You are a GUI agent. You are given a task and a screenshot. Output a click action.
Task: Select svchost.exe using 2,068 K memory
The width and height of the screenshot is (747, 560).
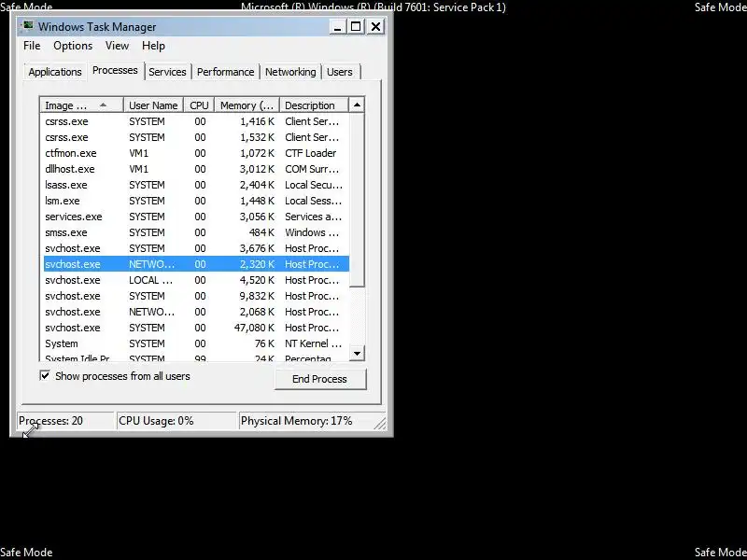(x=196, y=312)
